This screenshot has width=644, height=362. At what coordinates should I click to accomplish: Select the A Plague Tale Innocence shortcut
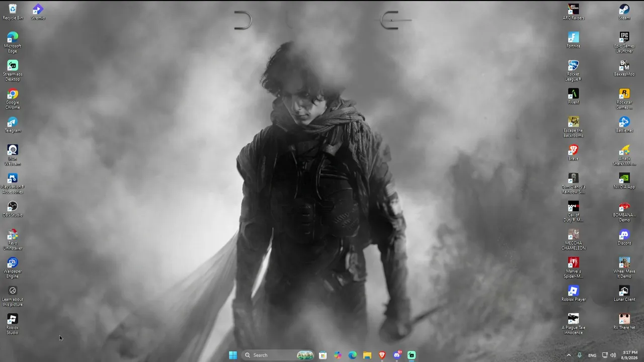click(574, 324)
